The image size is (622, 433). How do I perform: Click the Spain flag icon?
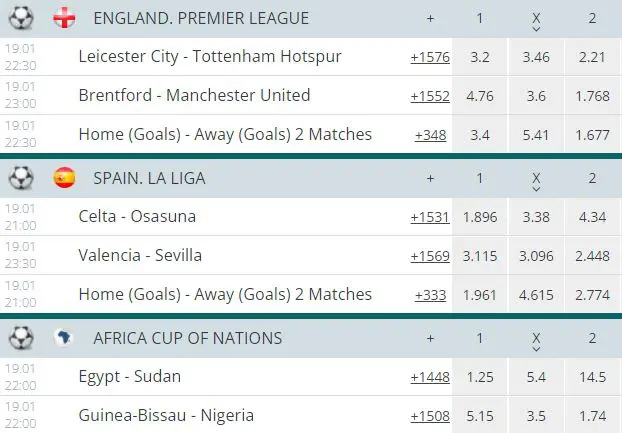click(64, 178)
